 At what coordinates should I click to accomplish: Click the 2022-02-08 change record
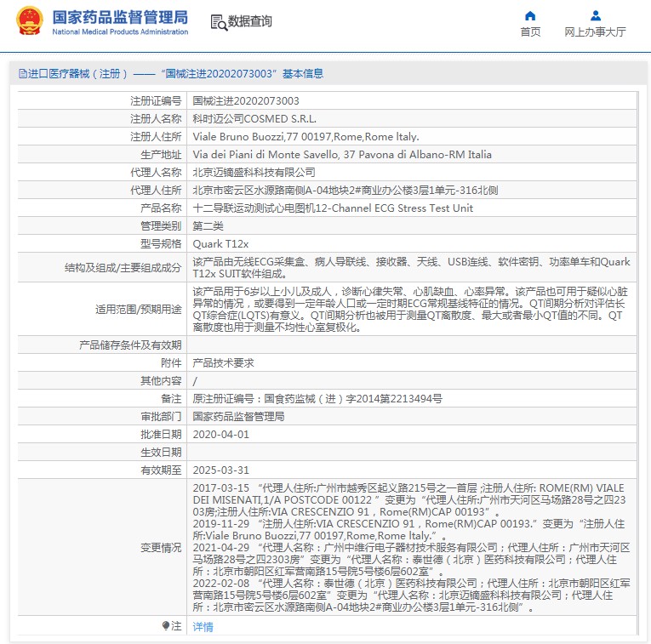point(411,596)
